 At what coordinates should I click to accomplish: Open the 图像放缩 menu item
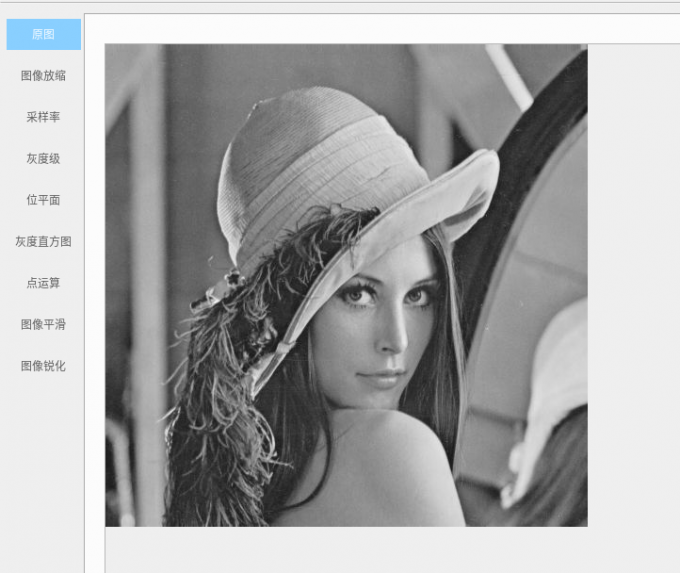pyautogui.click(x=43, y=75)
